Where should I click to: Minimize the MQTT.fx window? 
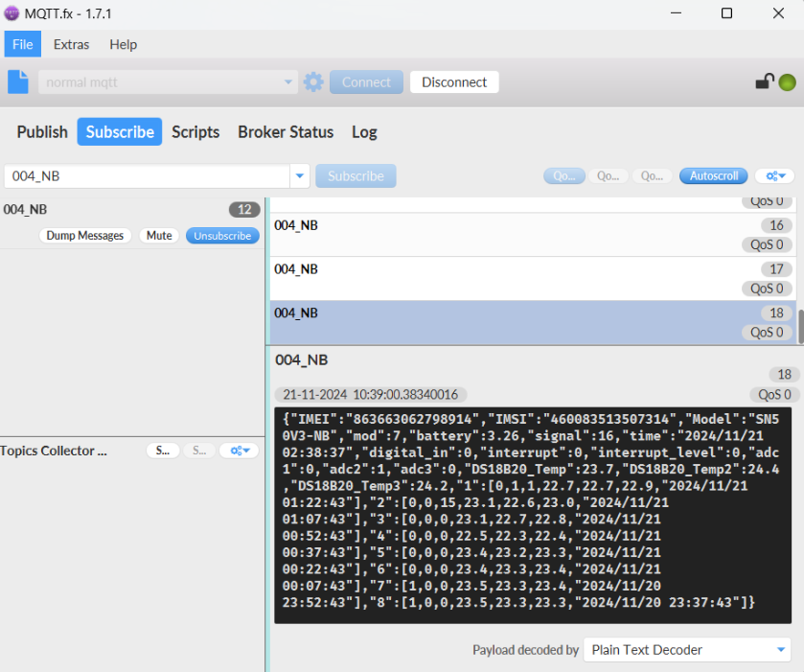tap(677, 13)
